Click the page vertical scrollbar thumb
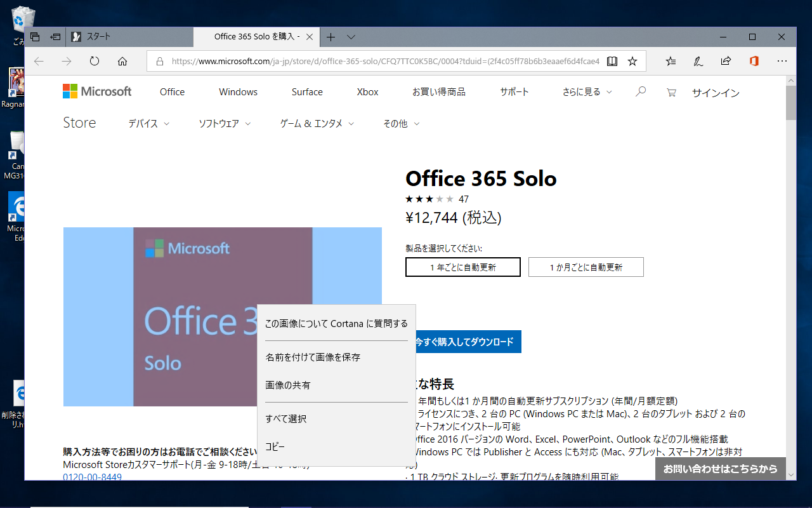 (x=791, y=103)
